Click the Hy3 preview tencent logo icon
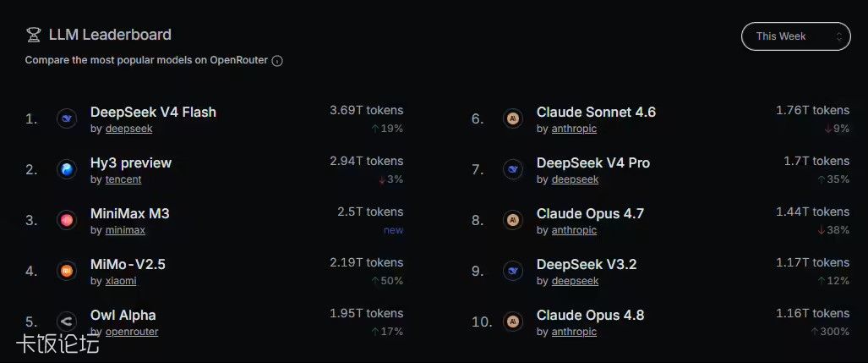This screenshot has height=363, width=868. point(67,169)
